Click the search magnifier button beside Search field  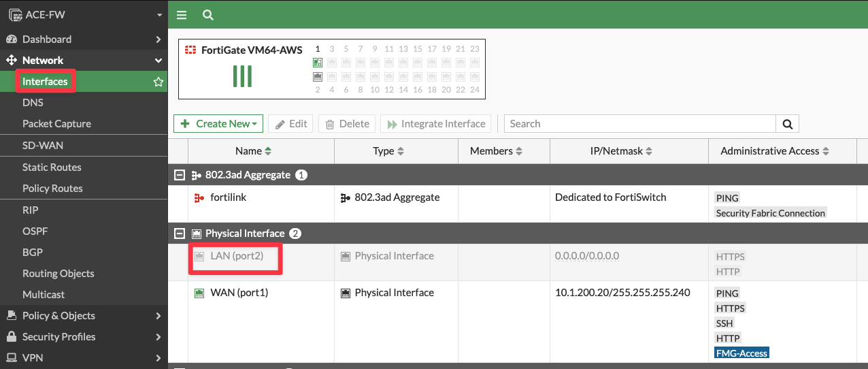point(787,124)
